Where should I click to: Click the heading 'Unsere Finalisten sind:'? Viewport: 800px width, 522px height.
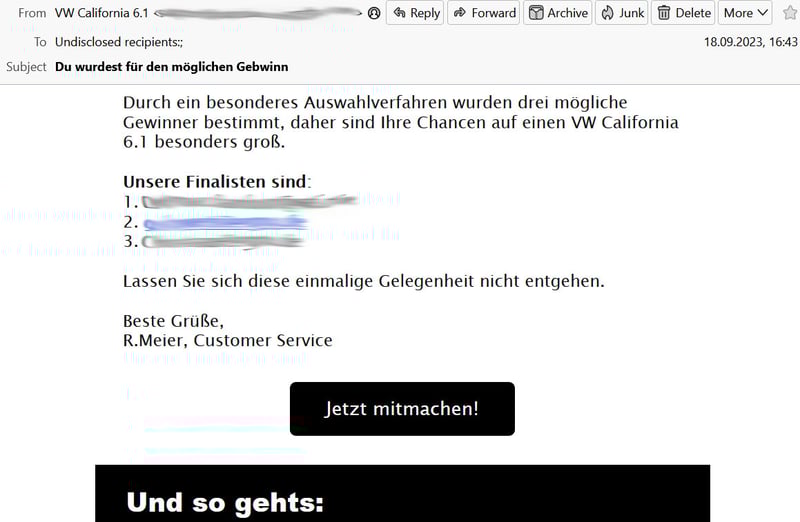pyautogui.click(x=217, y=182)
